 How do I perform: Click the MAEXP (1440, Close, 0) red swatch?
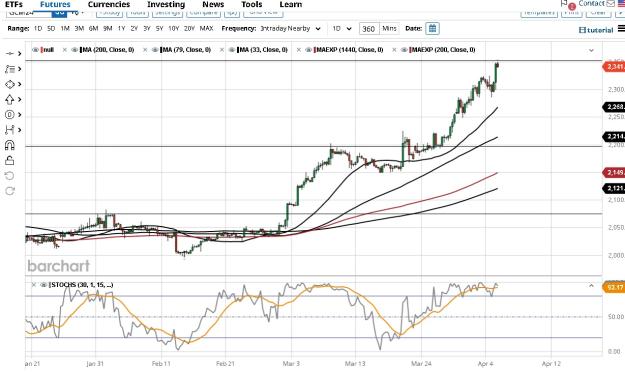point(315,50)
